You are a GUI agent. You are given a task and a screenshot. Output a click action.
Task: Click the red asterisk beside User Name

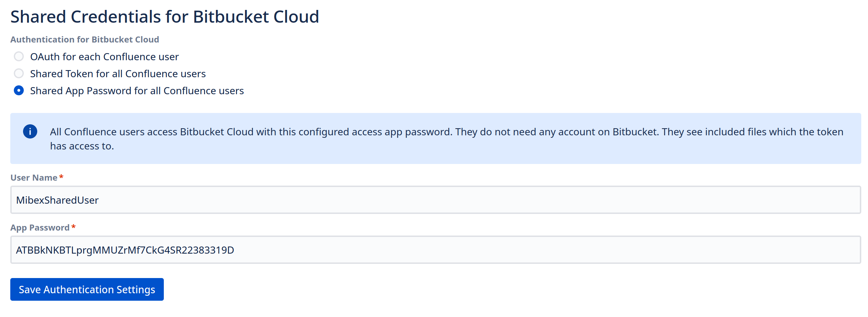click(61, 177)
